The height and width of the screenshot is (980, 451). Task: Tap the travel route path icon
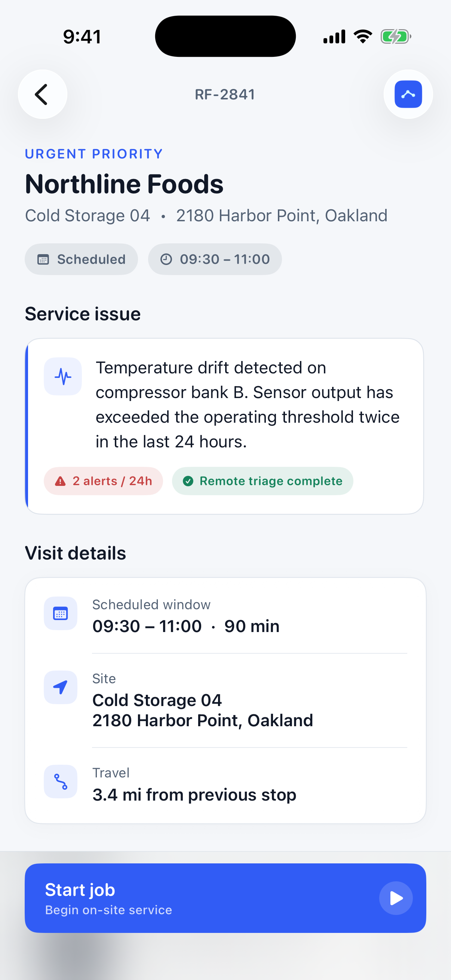61,782
